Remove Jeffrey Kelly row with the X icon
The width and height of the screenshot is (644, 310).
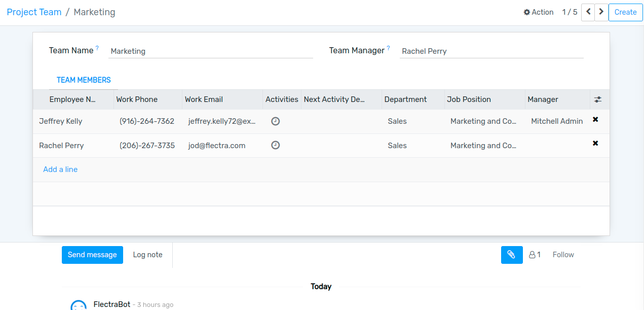click(595, 120)
